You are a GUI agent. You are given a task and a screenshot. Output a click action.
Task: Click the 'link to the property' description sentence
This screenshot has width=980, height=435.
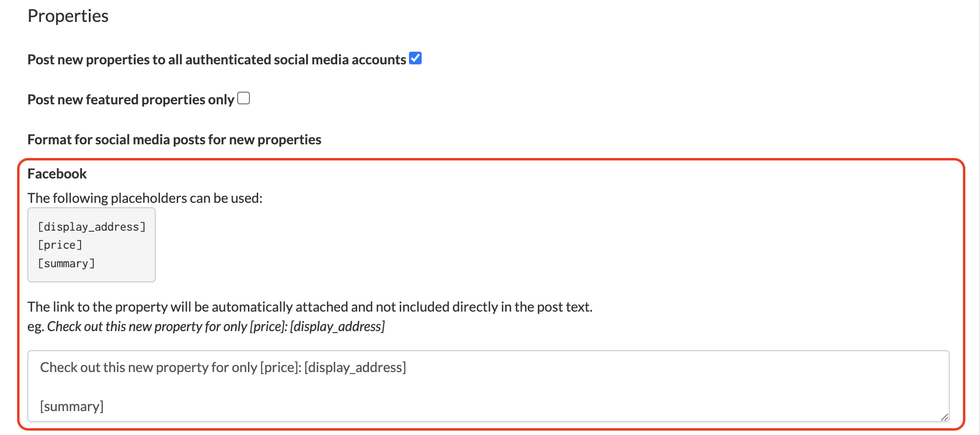tap(310, 307)
